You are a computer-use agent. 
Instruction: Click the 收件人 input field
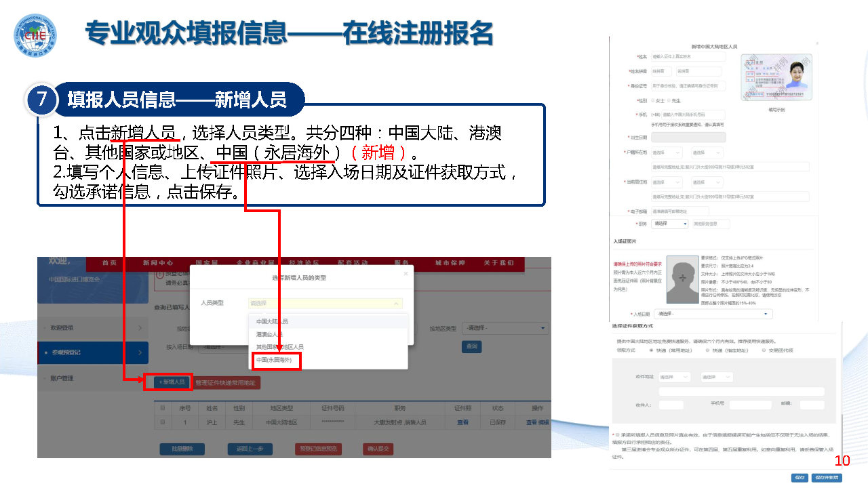tap(671, 405)
